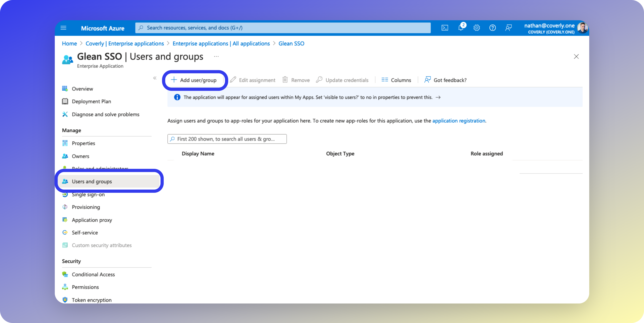Open the nathan@coverly.one profile avatar
This screenshot has width=644, height=323.
pyautogui.click(x=582, y=28)
